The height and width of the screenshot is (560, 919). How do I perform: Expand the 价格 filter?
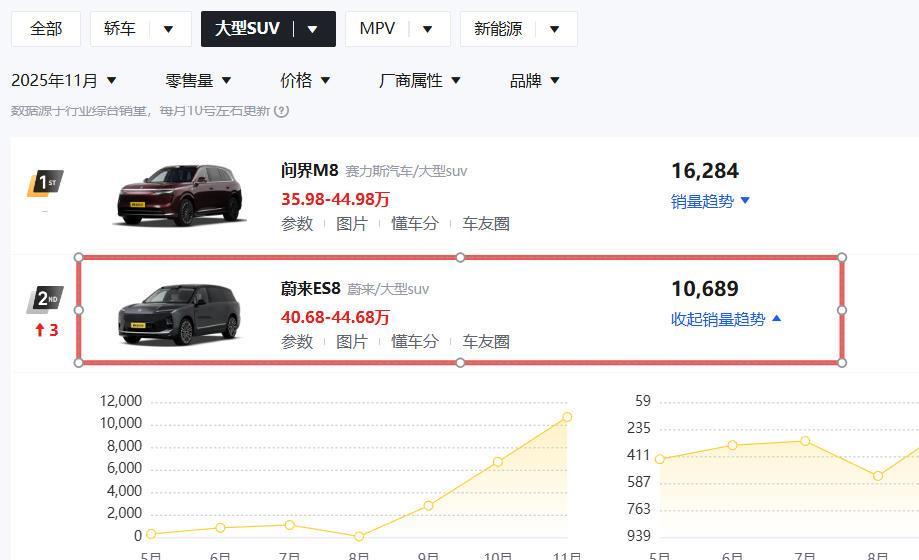(x=305, y=80)
